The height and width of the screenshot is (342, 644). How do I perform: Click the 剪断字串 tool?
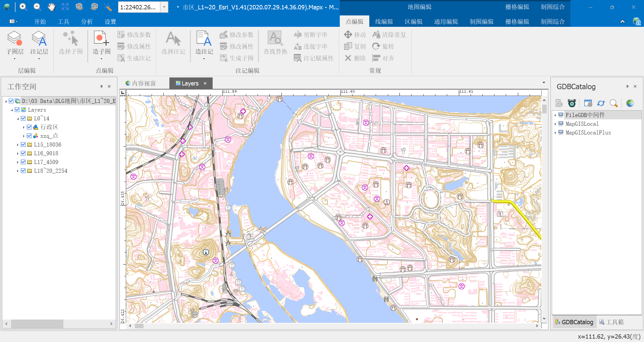tap(310, 35)
